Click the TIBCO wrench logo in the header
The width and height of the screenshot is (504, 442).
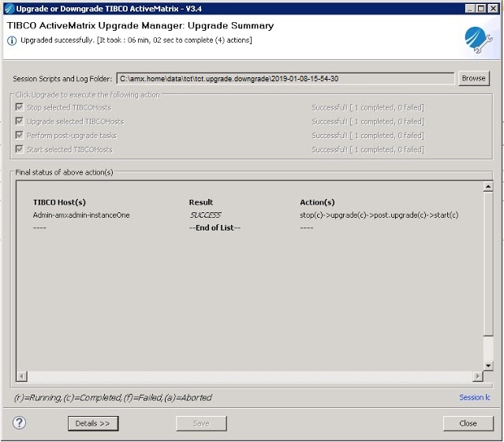tap(478, 40)
